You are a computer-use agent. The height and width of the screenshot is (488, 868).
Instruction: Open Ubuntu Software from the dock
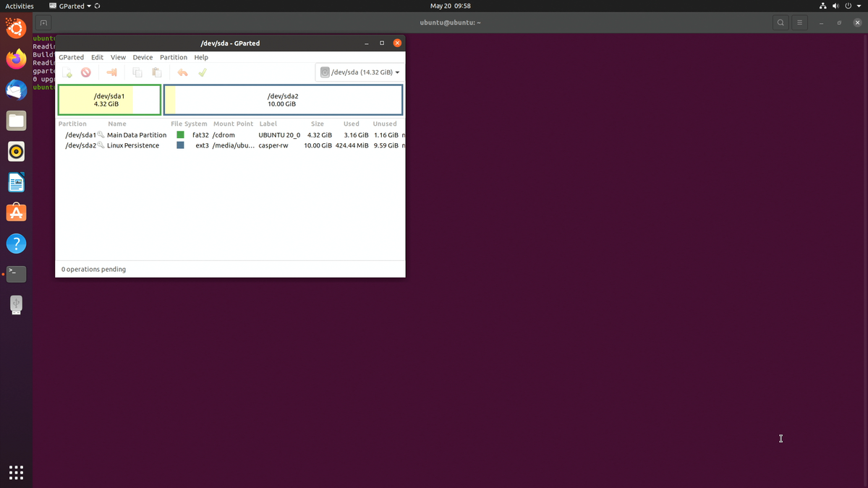[16, 213]
